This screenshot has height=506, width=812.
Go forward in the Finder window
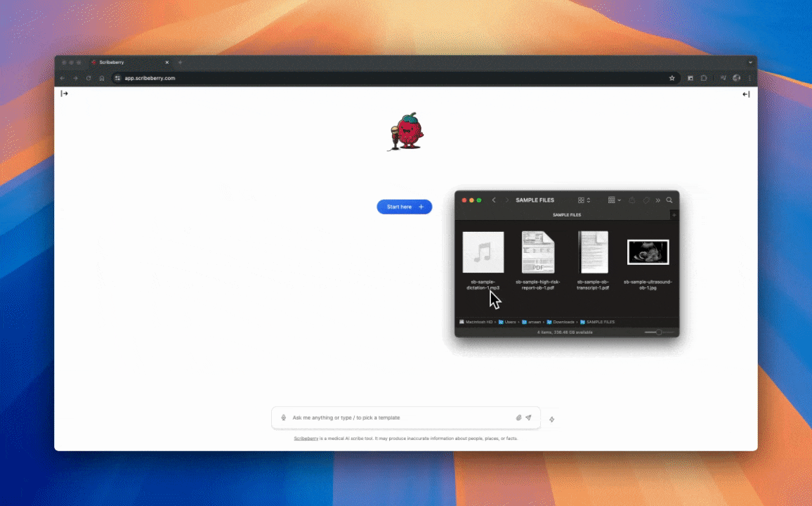[507, 200]
